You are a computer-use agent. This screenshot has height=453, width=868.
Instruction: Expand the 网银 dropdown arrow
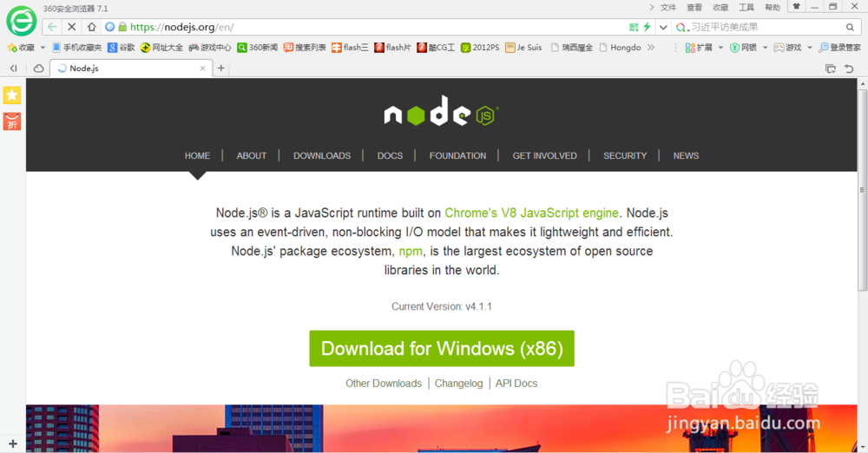pos(765,48)
